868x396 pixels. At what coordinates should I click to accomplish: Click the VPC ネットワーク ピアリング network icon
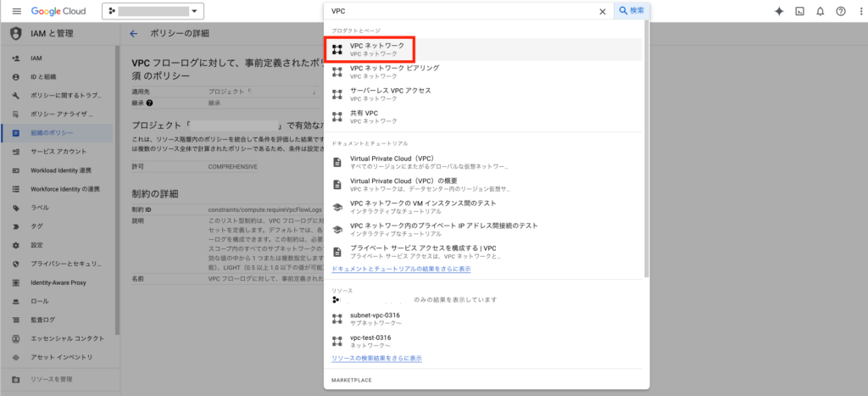tap(337, 72)
